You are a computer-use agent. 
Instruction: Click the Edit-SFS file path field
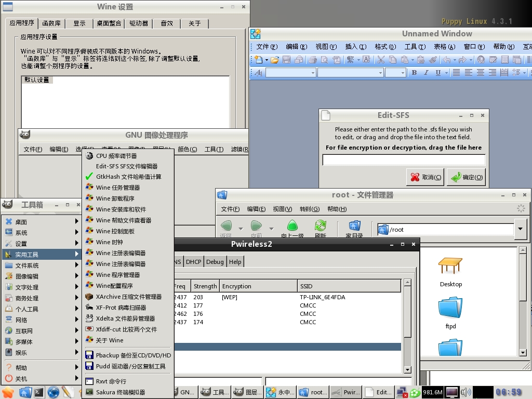click(x=404, y=159)
